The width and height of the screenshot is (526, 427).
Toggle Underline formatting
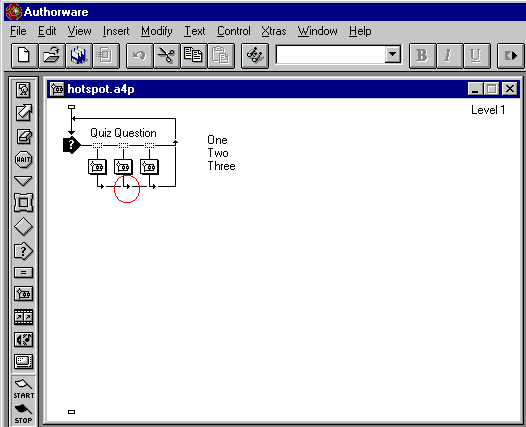[477, 56]
